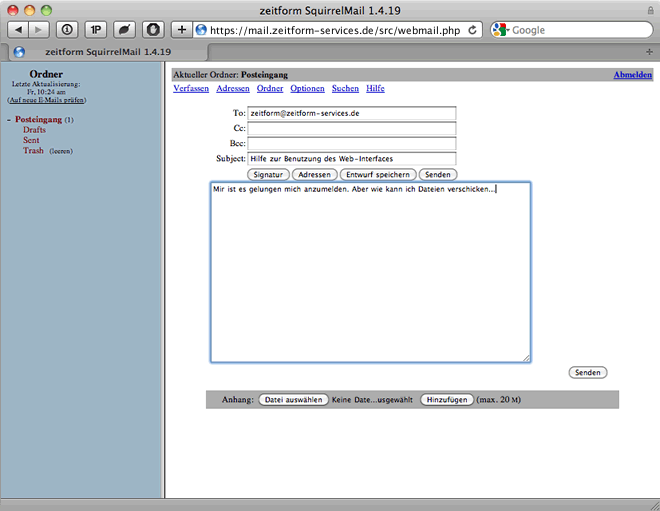Click the Ordner heading in sidebar
The height and width of the screenshot is (511, 660).
coord(46,75)
